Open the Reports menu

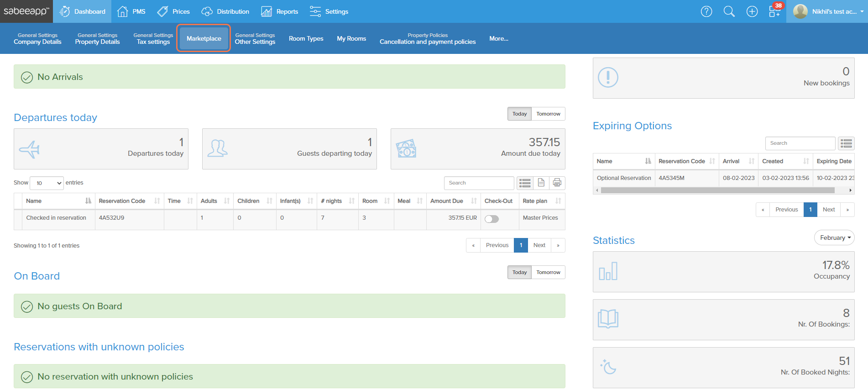tap(279, 11)
